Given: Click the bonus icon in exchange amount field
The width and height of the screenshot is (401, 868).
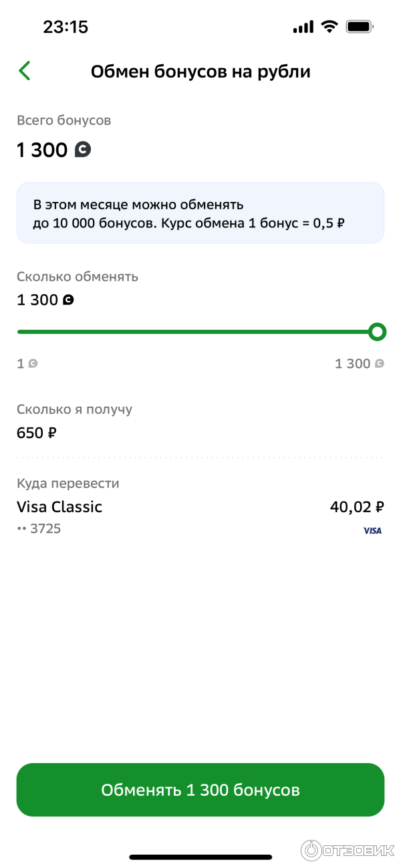Looking at the screenshot, I should (68, 300).
